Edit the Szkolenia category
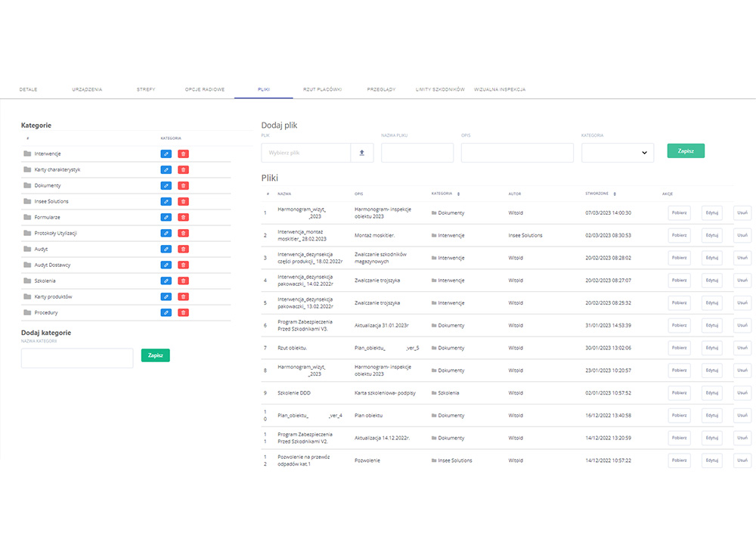Image resolution: width=756 pixels, height=558 pixels. [x=166, y=281]
